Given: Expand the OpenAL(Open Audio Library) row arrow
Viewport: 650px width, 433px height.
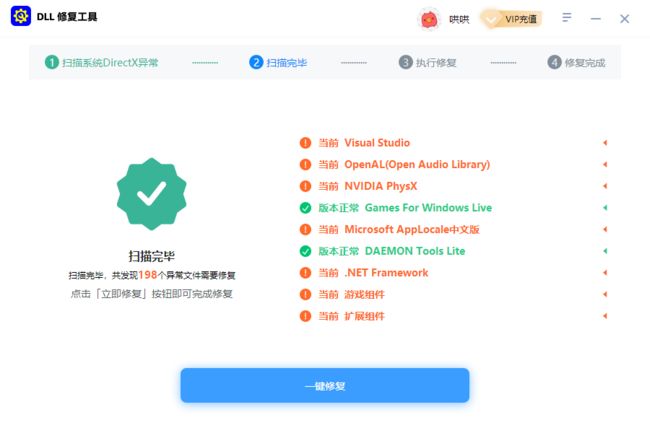Looking at the screenshot, I should pos(605,164).
